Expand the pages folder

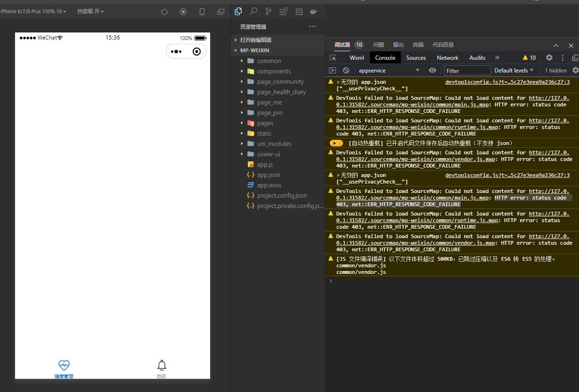tap(278, 123)
